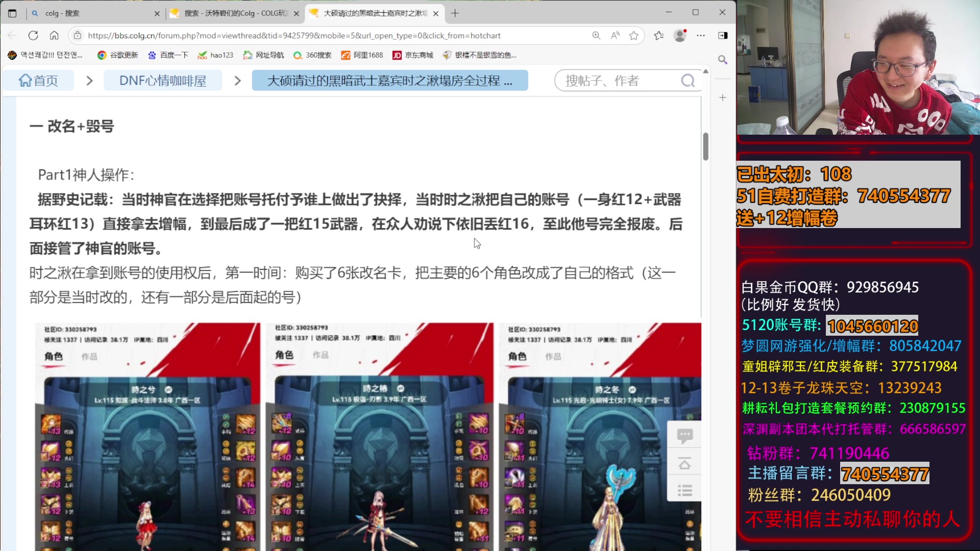View site information lock icon
The image size is (980, 551).
(x=78, y=35)
